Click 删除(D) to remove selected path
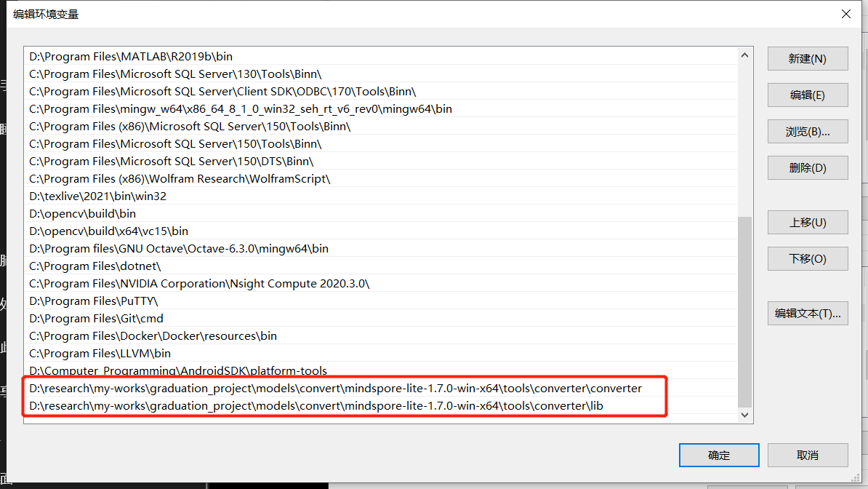This screenshot has height=489, width=868. 807,167
